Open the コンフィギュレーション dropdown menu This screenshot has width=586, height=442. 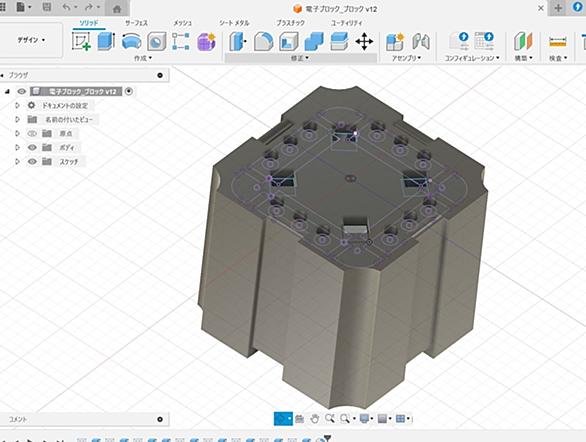click(472, 58)
